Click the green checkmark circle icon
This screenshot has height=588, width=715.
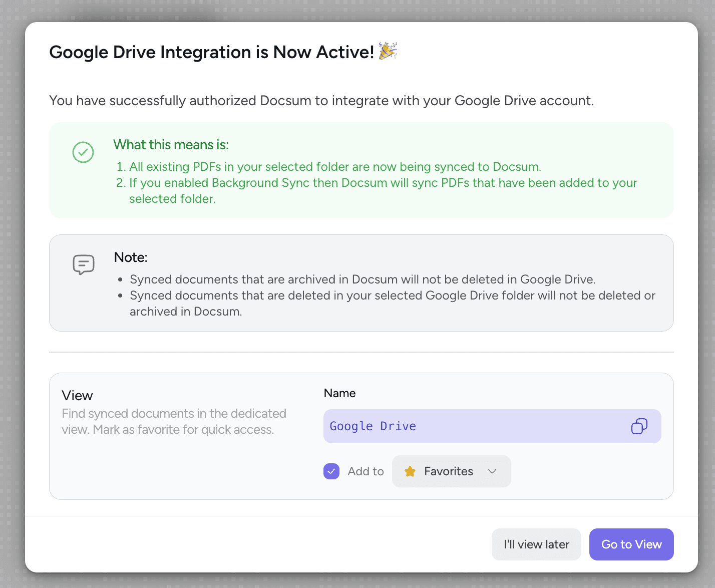[x=83, y=152]
